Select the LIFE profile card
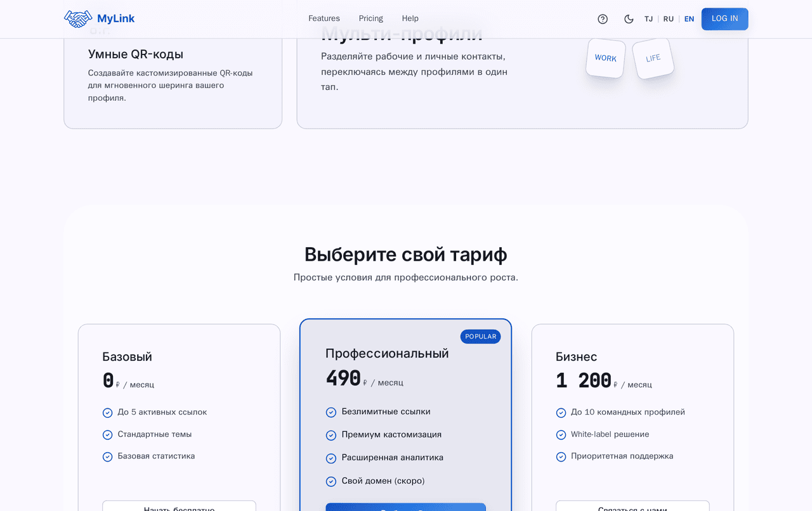 pyautogui.click(x=653, y=58)
